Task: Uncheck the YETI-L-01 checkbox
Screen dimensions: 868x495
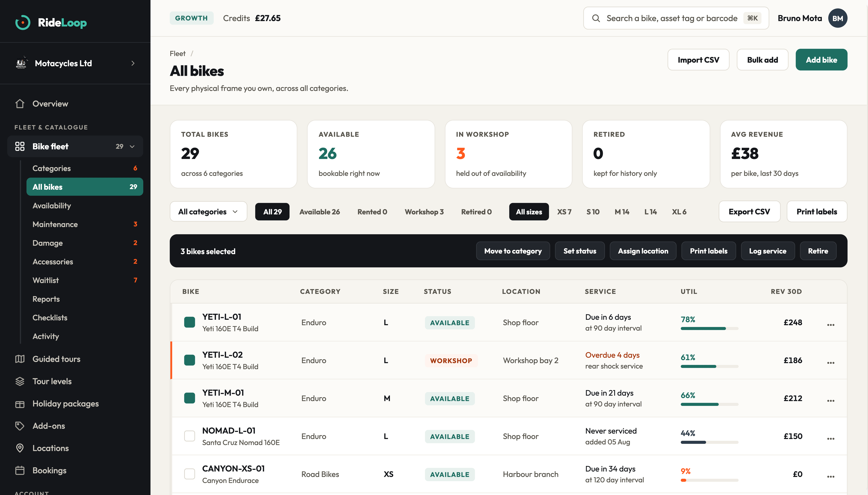Action: pos(189,322)
